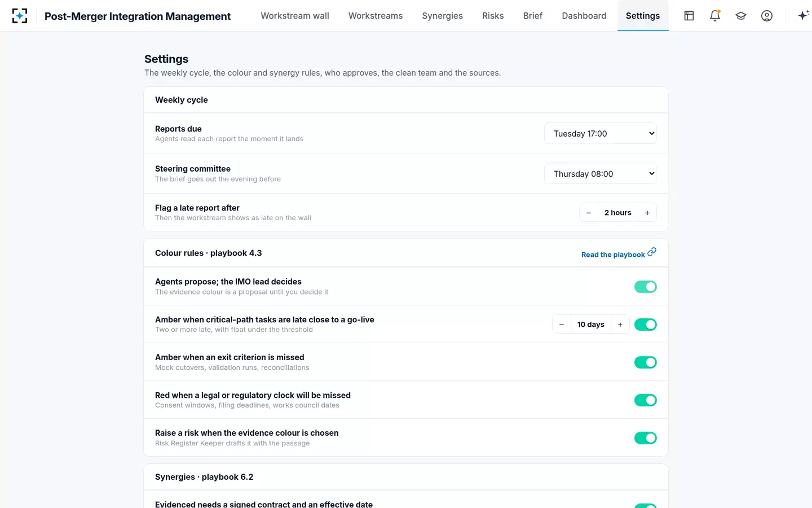Viewport: 812px width, 508px height.
Task: Switch to the Workstreams tab
Action: pos(376,16)
